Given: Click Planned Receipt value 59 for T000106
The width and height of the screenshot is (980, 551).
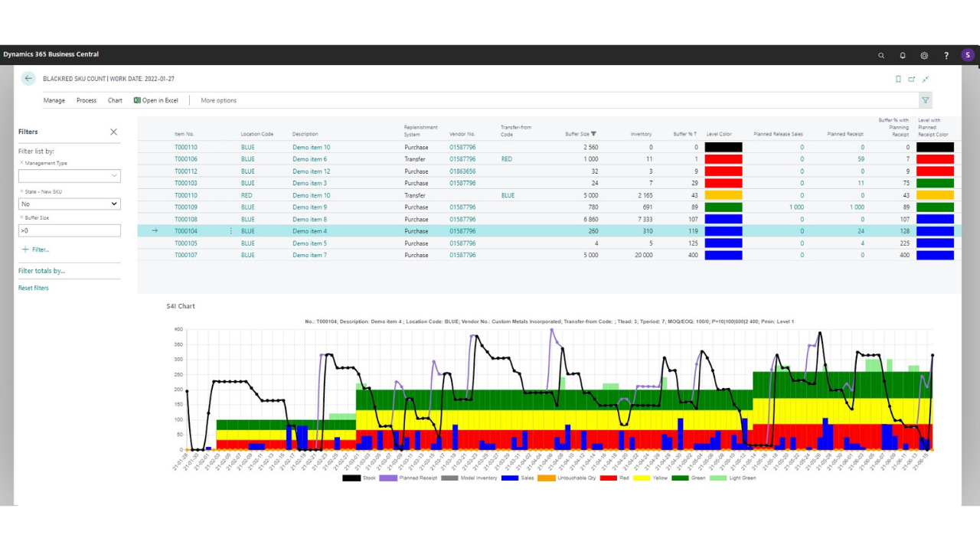Looking at the screenshot, I should 861,159.
